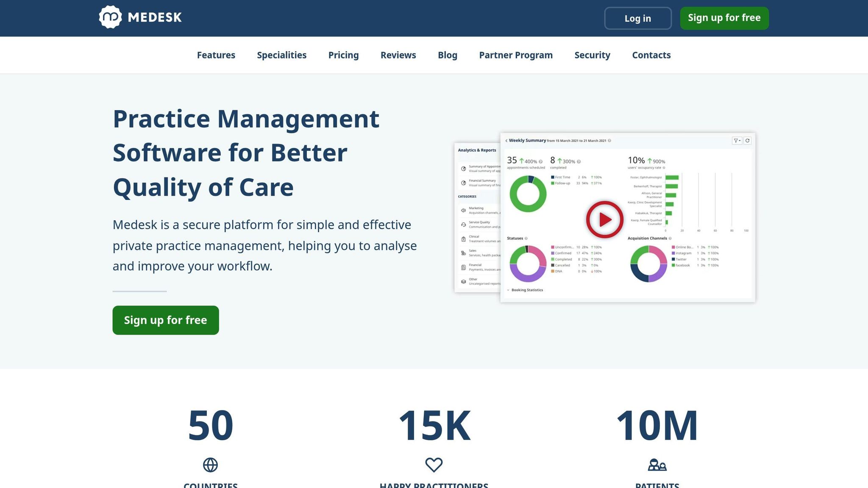
Task: Click the Clinical category icon
Action: tap(463, 239)
